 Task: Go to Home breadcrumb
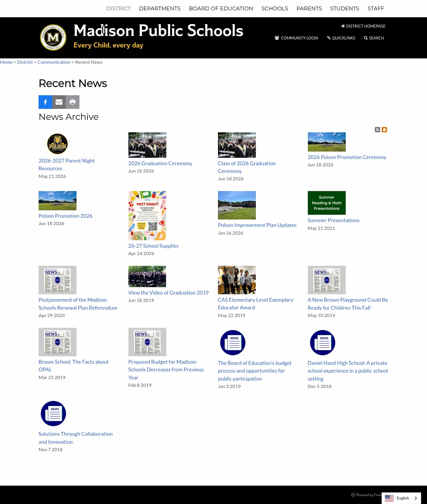point(6,62)
